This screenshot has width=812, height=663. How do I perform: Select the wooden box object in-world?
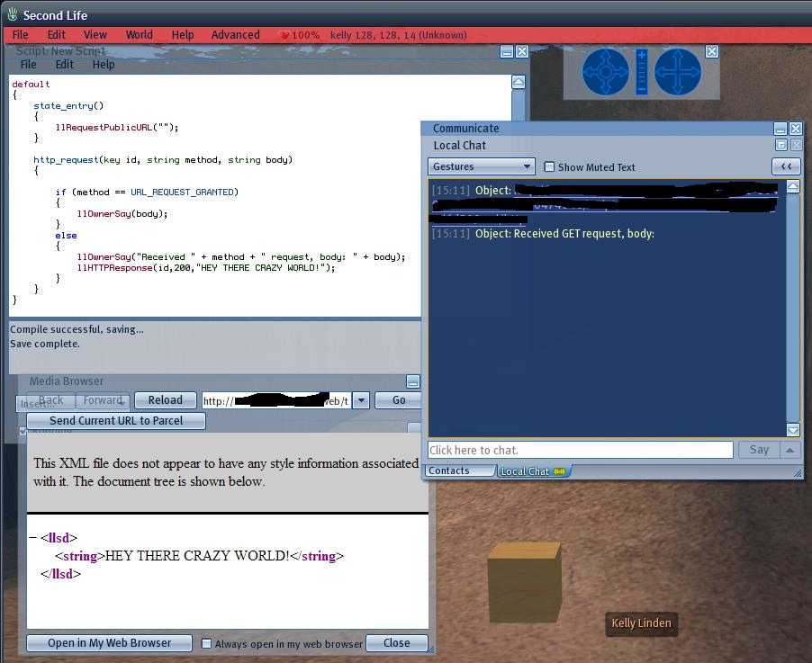[525, 582]
